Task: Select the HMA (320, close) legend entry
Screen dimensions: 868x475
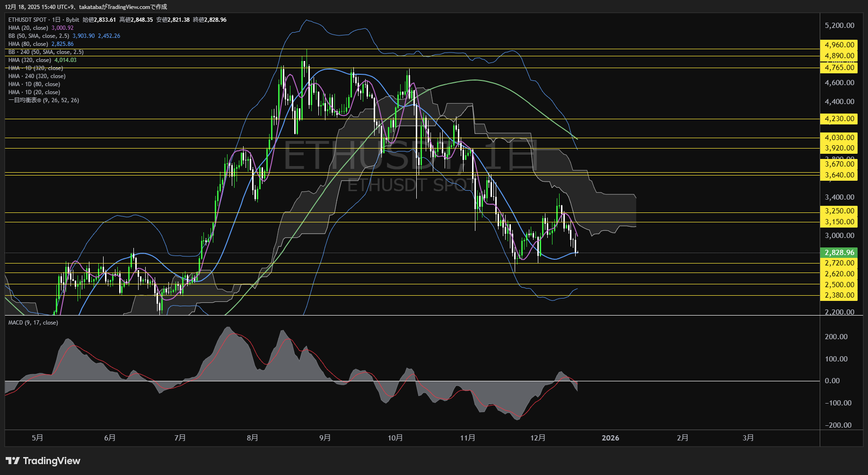Action: pos(30,60)
